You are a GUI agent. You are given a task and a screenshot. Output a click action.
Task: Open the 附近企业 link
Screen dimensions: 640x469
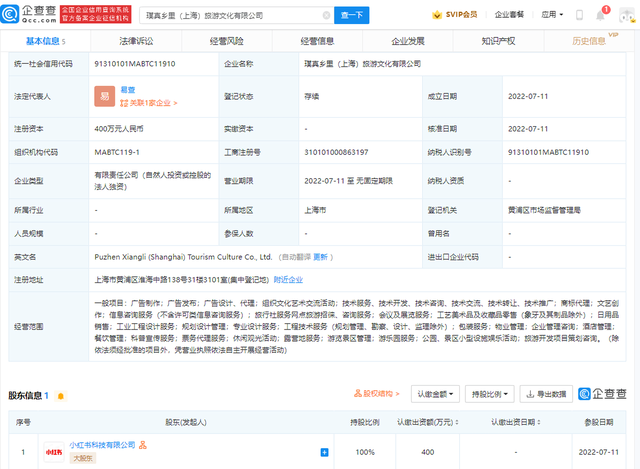click(288, 280)
